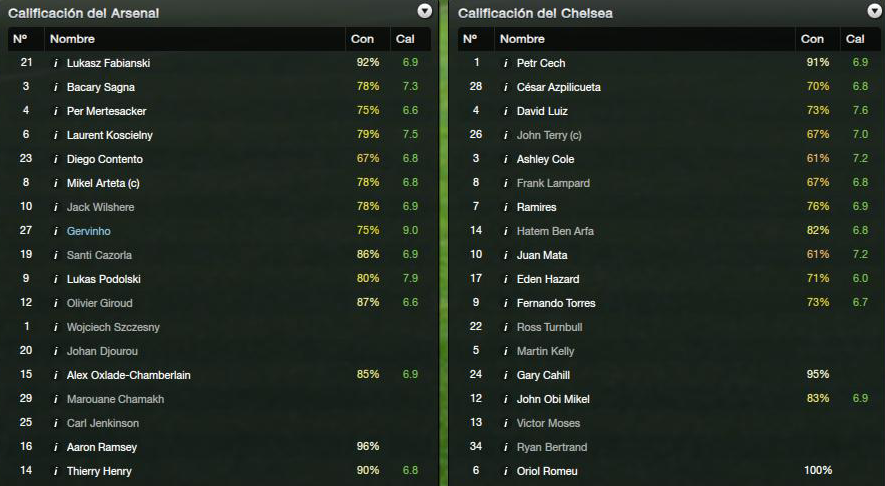Click info icon beside Petr Cech
Viewport: 885px width, 486px height.
[505, 63]
